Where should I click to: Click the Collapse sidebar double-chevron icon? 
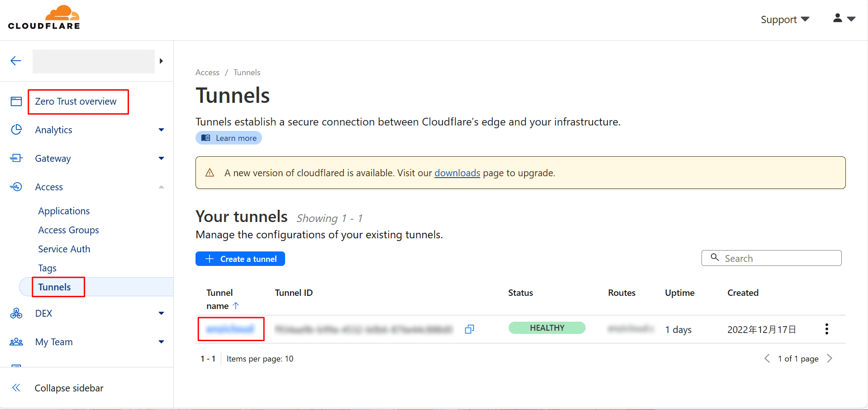coord(16,388)
